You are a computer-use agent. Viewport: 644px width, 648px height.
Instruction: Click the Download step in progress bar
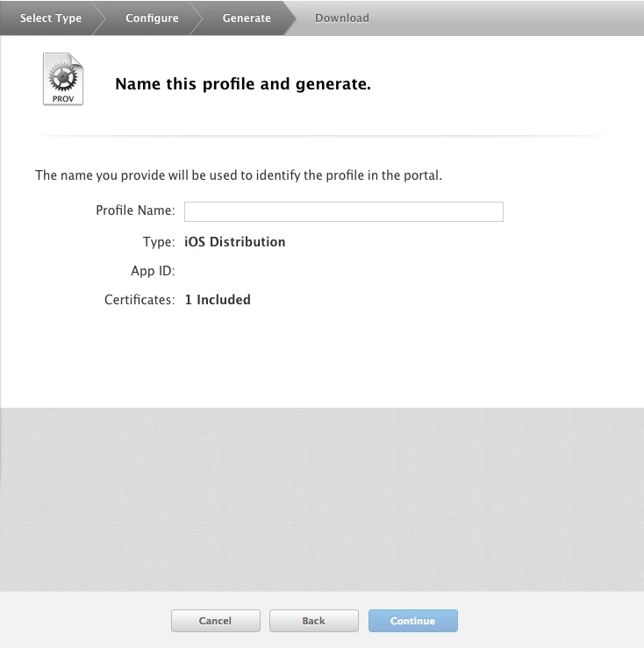coord(341,18)
